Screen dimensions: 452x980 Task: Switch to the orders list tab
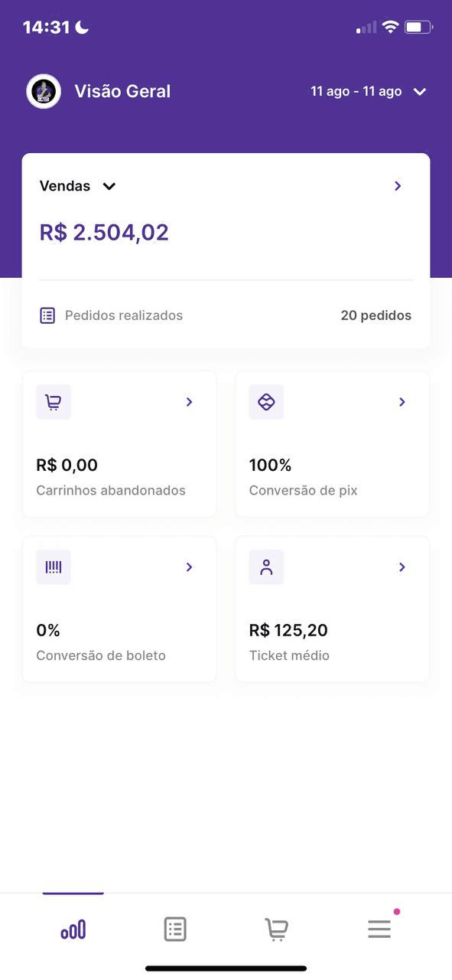175,929
